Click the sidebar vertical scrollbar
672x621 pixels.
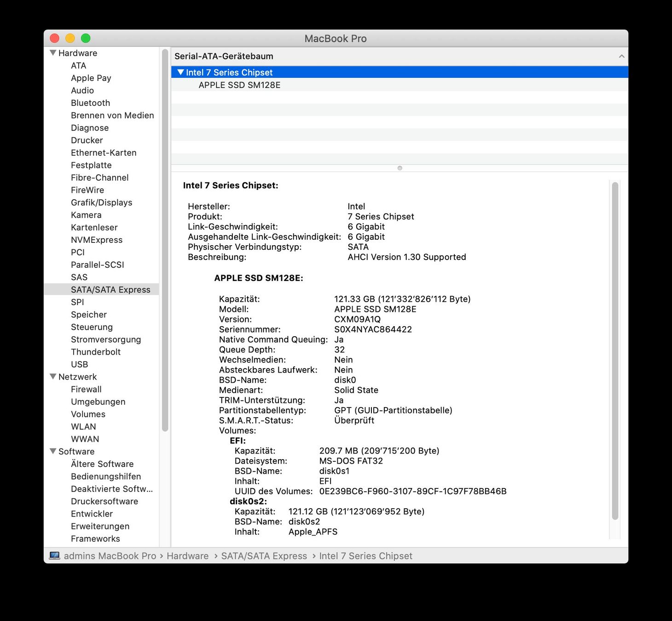(165, 240)
